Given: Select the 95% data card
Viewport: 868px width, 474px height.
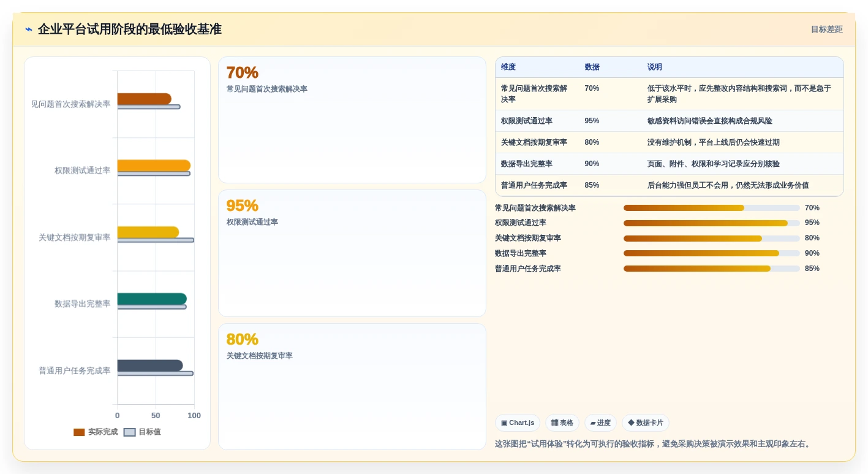Looking at the screenshot, I should pyautogui.click(x=352, y=253).
